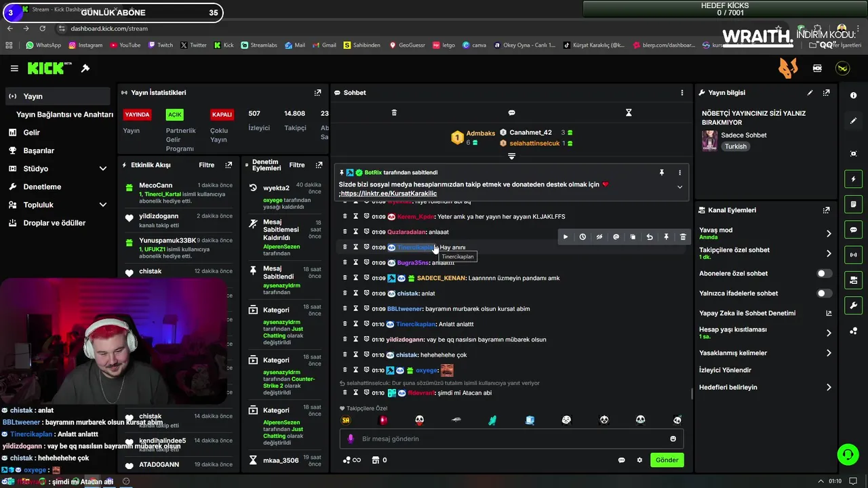The image size is (868, 488).
Task: Toggle Yalnızca ifadelerle sohbet switch
Action: point(824,293)
